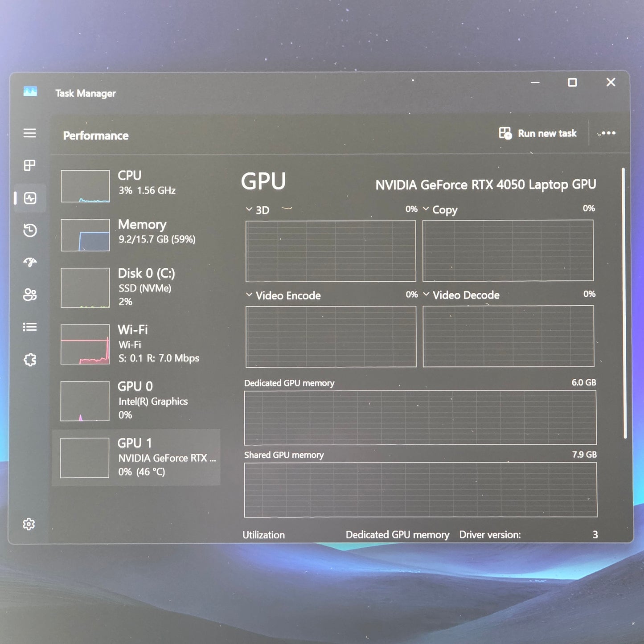Select GPU 0 Intel(R) Graphics item
644x644 pixels.
136,401
